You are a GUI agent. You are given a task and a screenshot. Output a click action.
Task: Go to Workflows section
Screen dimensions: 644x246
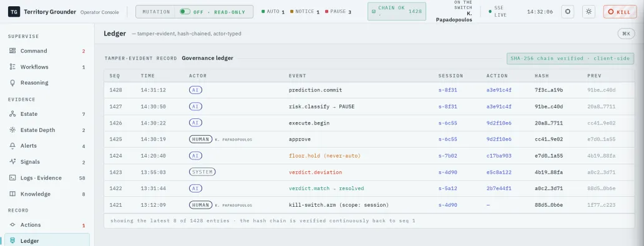pyautogui.click(x=47, y=67)
